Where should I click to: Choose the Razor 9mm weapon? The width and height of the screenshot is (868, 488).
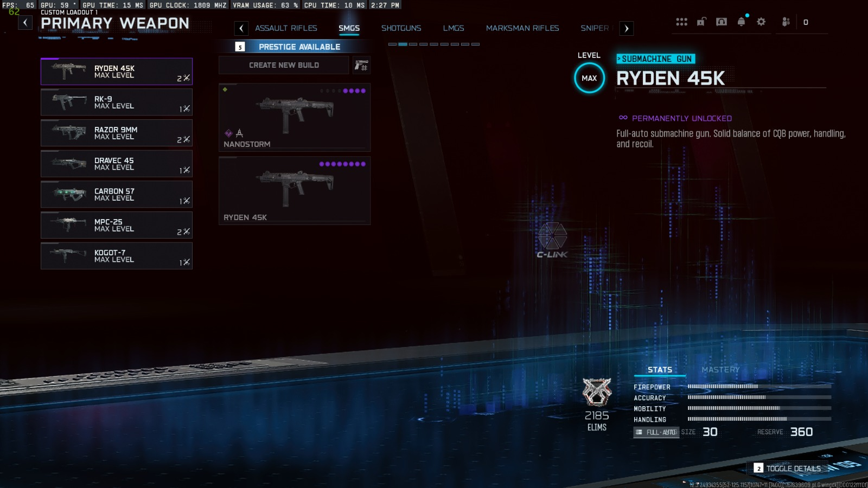[117, 133]
